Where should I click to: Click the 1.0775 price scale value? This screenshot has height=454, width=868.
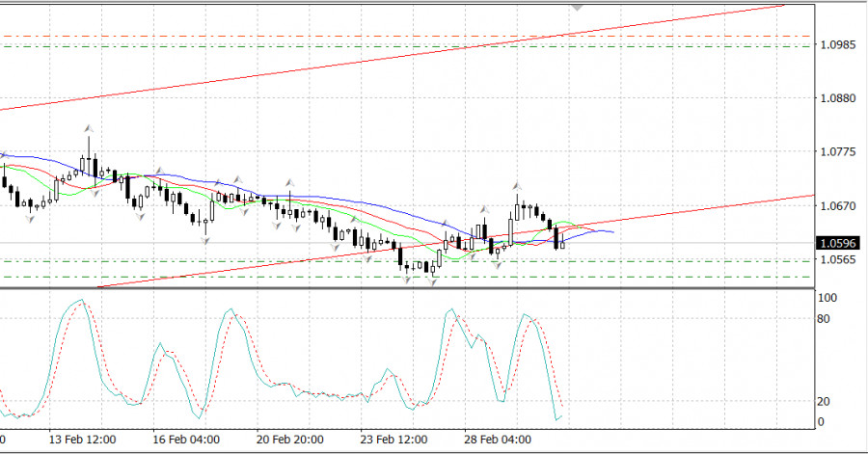(836, 152)
